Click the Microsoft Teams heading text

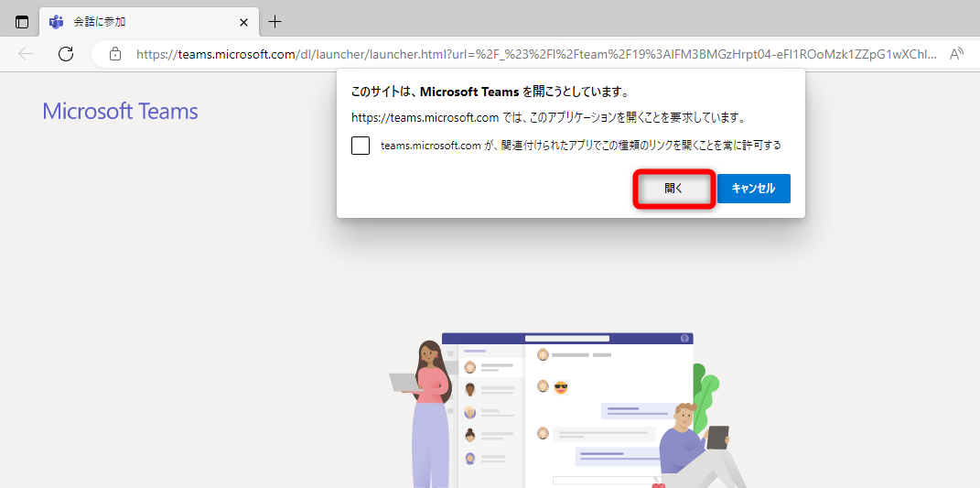[x=120, y=112]
